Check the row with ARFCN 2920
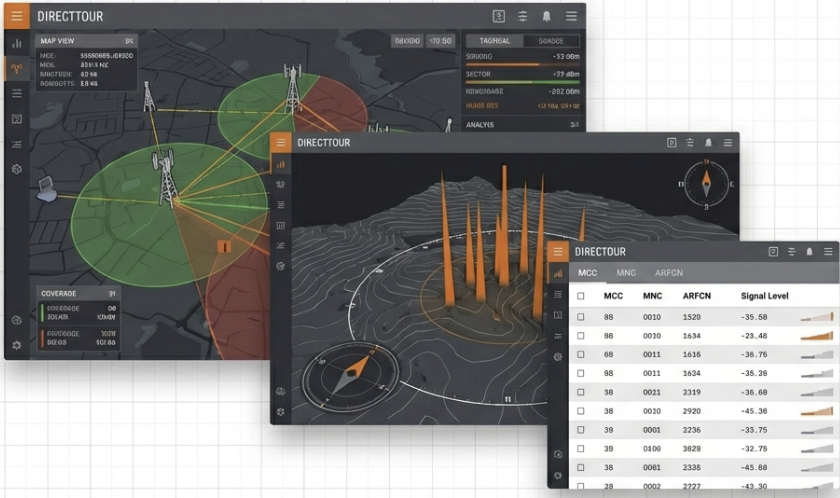The width and height of the screenshot is (840, 498). click(581, 411)
